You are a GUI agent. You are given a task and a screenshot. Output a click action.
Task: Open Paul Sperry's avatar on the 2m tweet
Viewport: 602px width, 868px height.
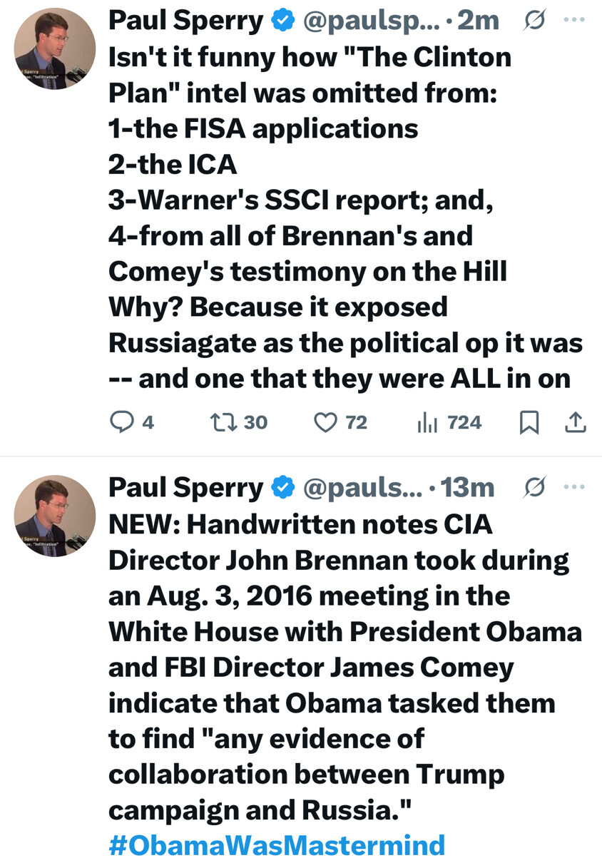coord(55,48)
